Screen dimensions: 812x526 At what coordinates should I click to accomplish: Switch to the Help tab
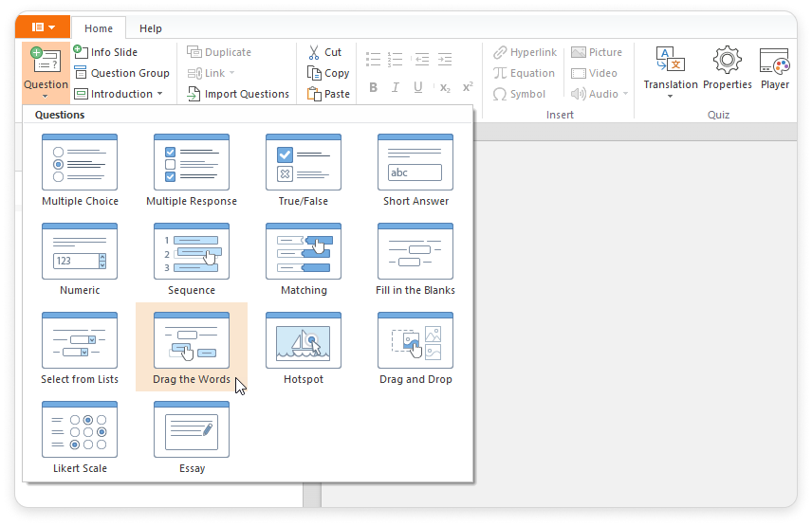coord(151,28)
